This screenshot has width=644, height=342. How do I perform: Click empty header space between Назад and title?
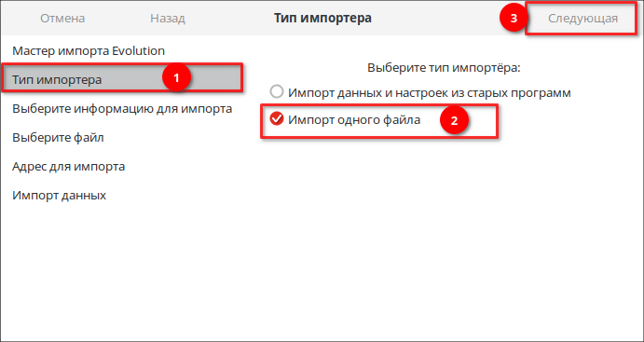(230, 19)
